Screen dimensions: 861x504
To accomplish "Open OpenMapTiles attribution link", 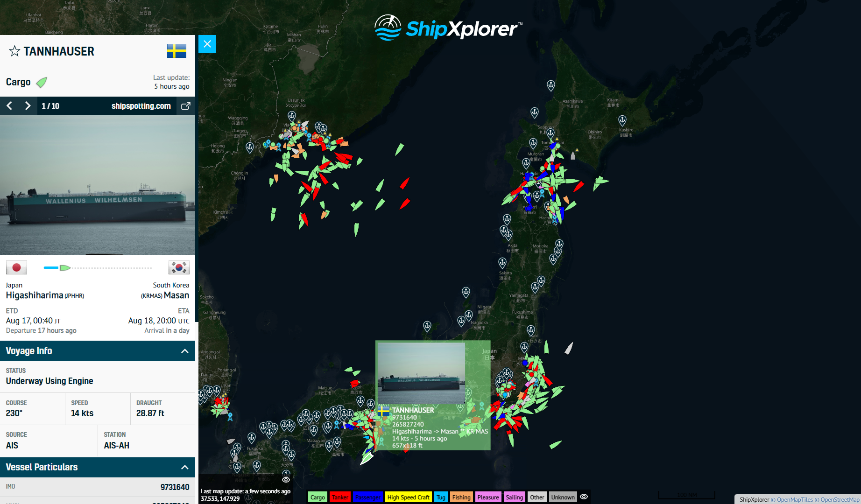I will coord(791,499).
